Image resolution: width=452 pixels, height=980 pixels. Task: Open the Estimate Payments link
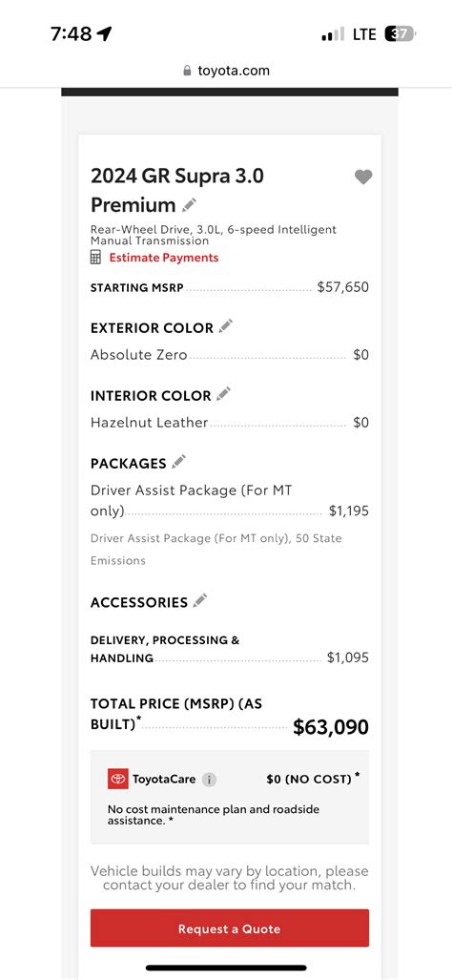[x=164, y=258]
